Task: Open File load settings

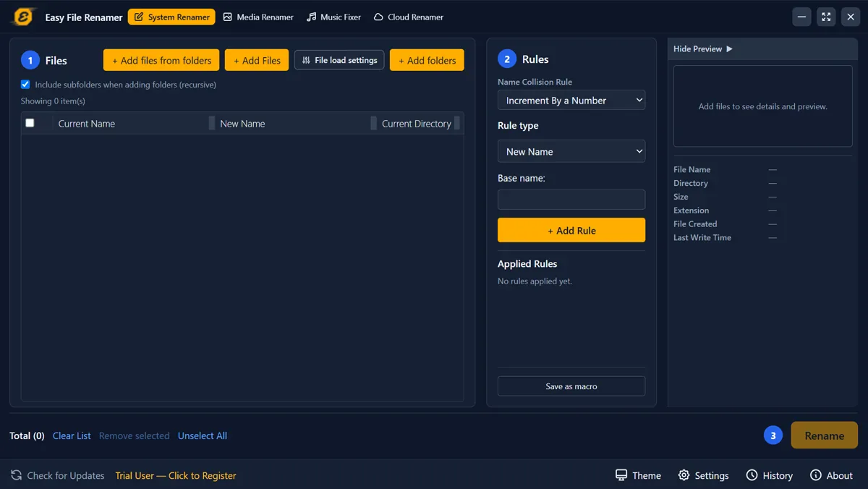Action: click(339, 60)
